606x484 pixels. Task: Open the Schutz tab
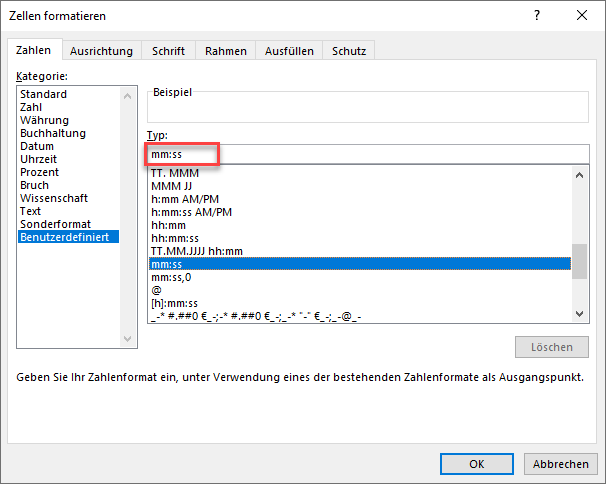pyautogui.click(x=349, y=51)
